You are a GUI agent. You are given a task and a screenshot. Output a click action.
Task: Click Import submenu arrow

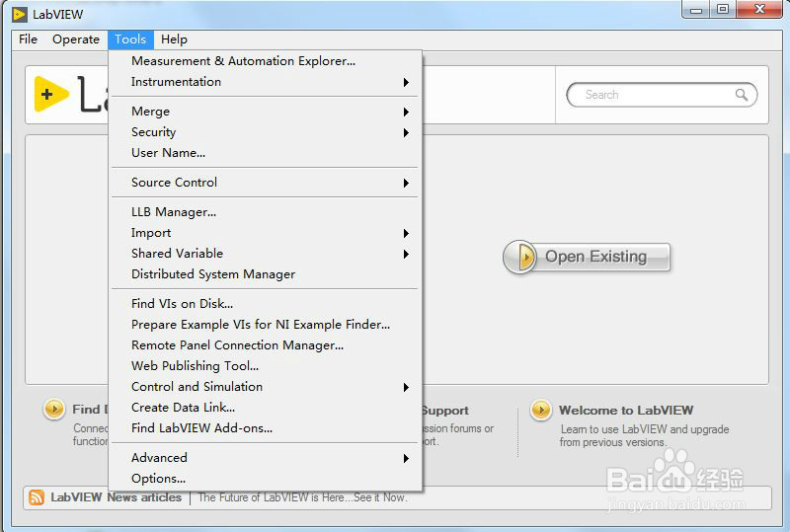pyautogui.click(x=406, y=233)
